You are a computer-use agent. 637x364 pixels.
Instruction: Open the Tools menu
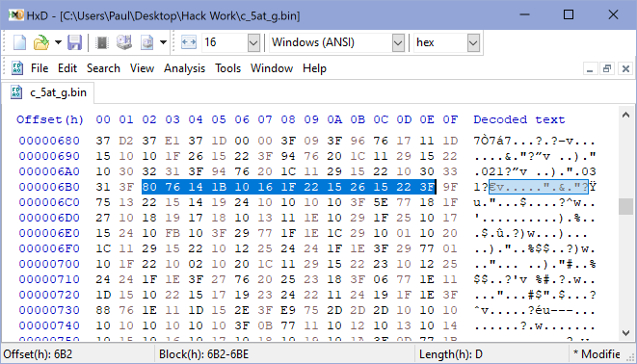[x=227, y=68]
